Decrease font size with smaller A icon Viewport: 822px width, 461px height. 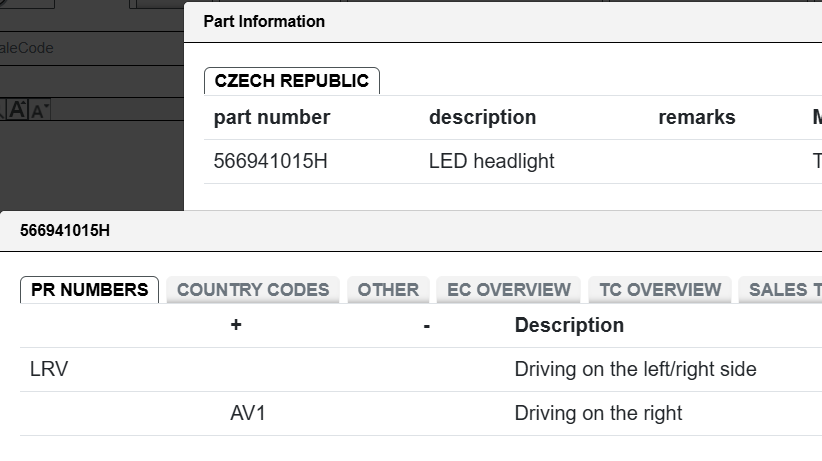(x=39, y=111)
